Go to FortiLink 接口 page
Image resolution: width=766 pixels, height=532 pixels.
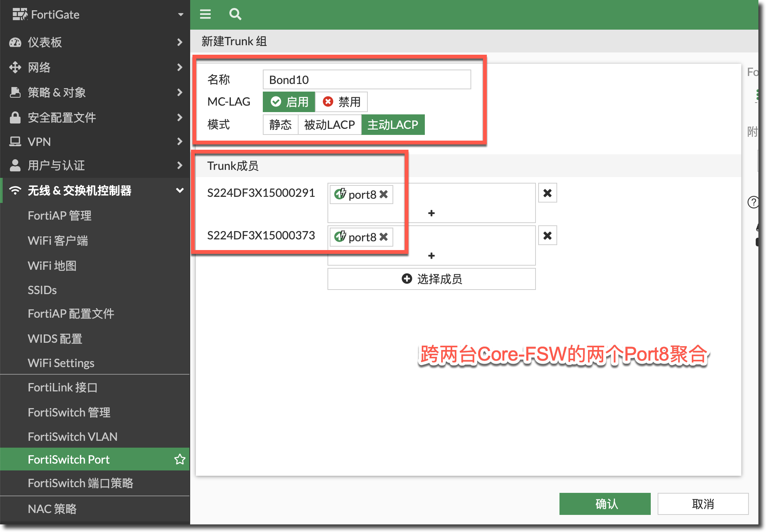tap(63, 387)
